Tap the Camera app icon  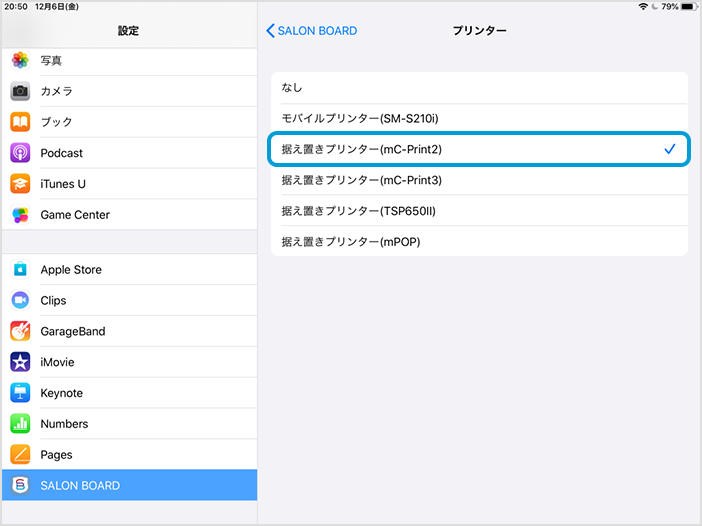click(x=20, y=91)
